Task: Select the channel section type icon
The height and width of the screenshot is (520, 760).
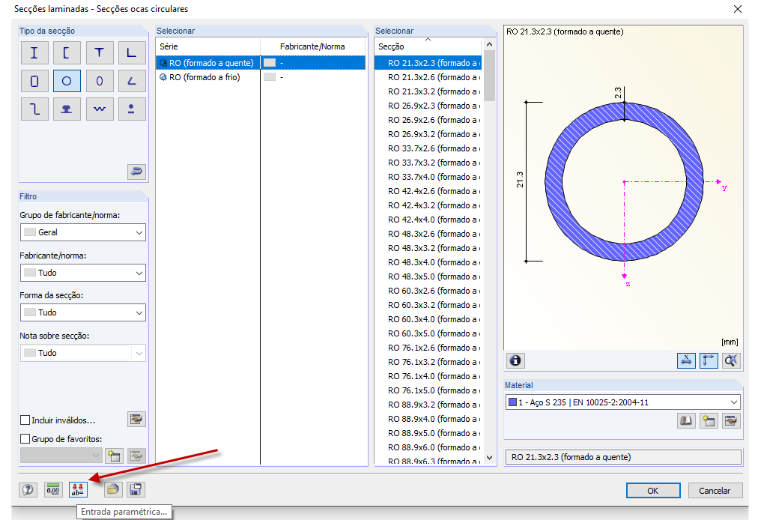Action: pyautogui.click(x=66, y=53)
